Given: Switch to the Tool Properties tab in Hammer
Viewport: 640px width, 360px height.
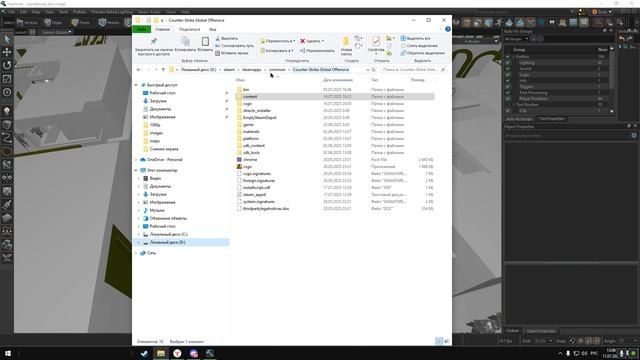Looking at the screenshot, I should 551,119.
